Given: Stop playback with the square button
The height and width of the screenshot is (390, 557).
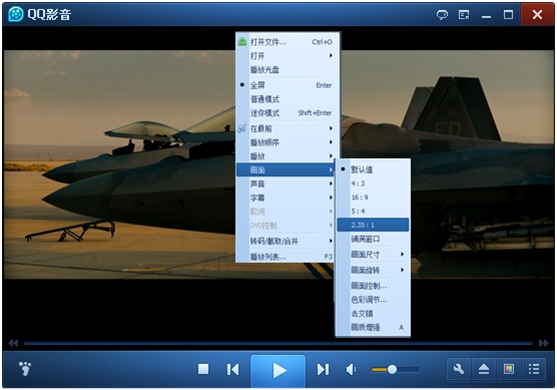Looking at the screenshot, I should (x=203, y=369).
